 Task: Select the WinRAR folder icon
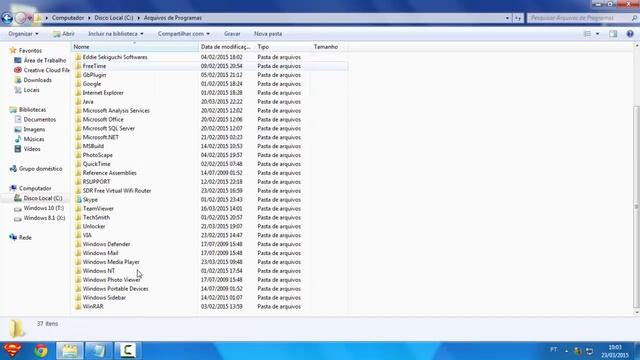pos(78,307)
